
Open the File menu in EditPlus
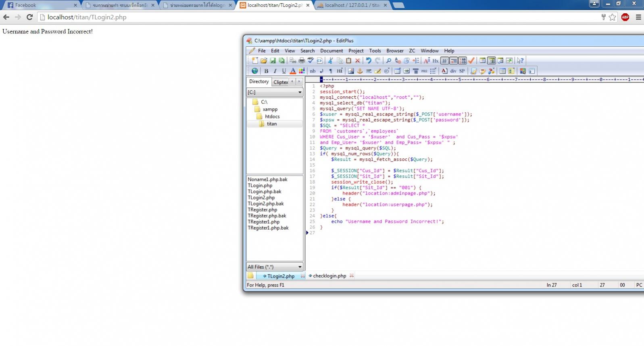[262, 51]
